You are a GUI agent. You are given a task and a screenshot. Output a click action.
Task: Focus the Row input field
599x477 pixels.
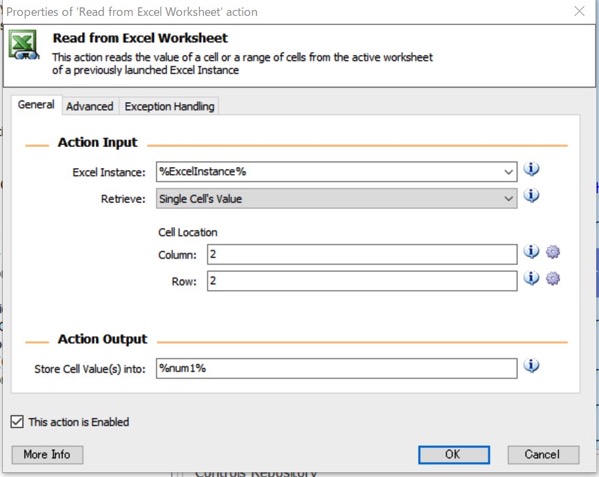click(362, 281)
